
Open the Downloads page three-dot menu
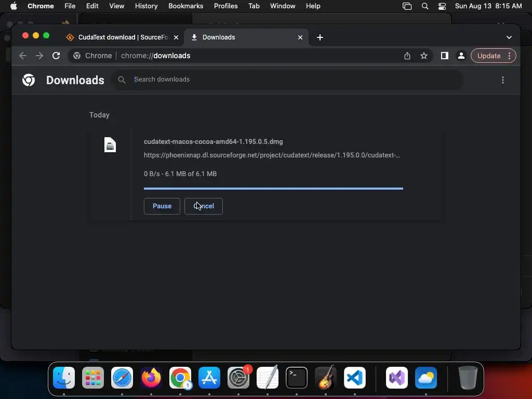tap(503, 80)
